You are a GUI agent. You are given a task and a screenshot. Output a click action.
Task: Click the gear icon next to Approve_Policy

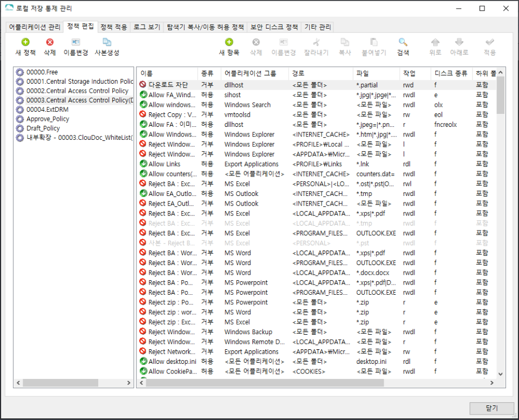pos(20,119)
